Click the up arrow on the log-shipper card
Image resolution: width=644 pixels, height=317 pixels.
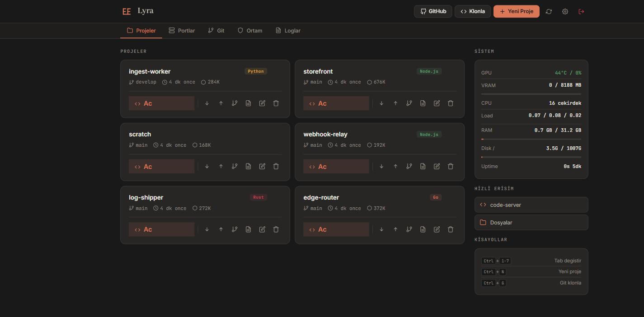[x=221, y=229]
